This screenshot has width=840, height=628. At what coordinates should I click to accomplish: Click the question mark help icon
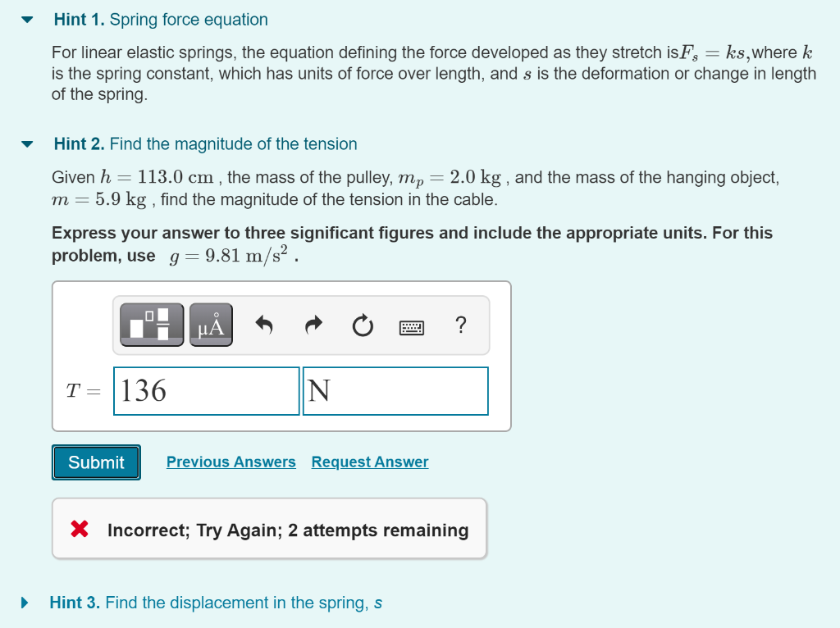(460, 325)
